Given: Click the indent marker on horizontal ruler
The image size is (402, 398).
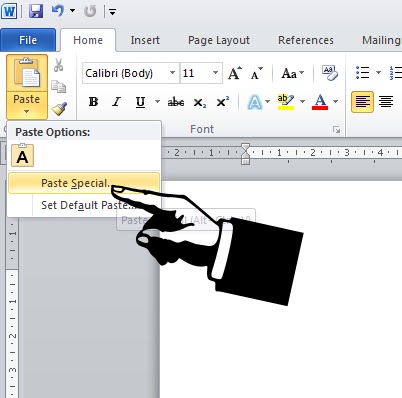Looking at the screenshot, I should (x=245, y=154).
